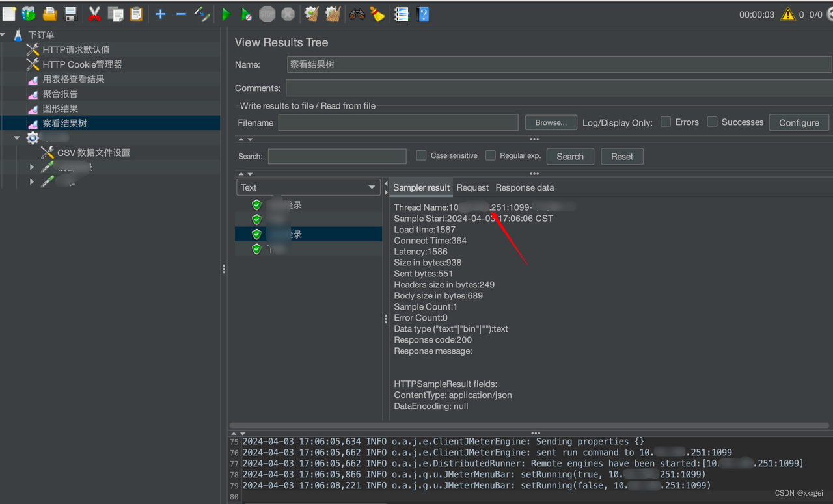The width and height of the screenshot is (833, 504).
Task: Click the Open file folder icon
Action: (x=50, y=14)
